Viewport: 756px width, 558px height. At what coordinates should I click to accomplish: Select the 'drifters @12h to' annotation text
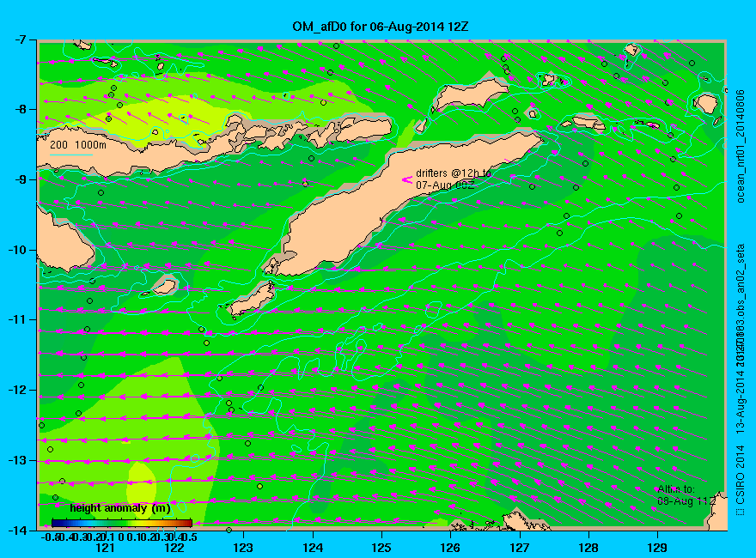(454, 173)
